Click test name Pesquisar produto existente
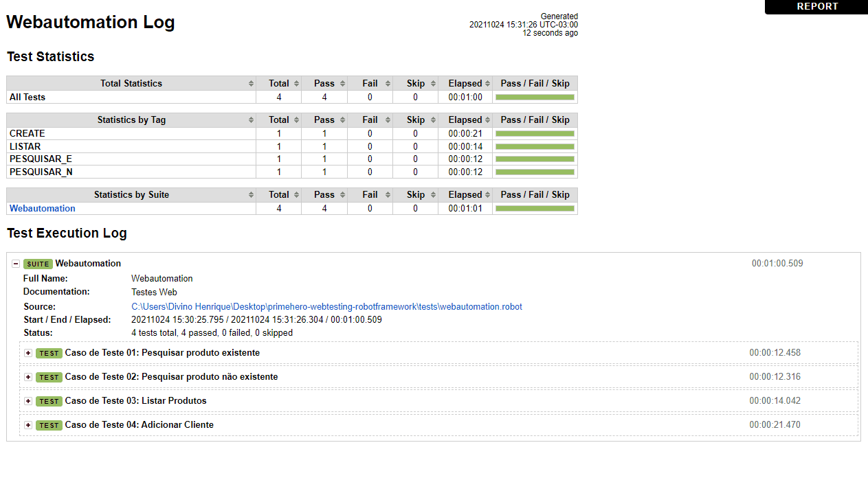This screenshot has height=491, width=868. [201, 353]
